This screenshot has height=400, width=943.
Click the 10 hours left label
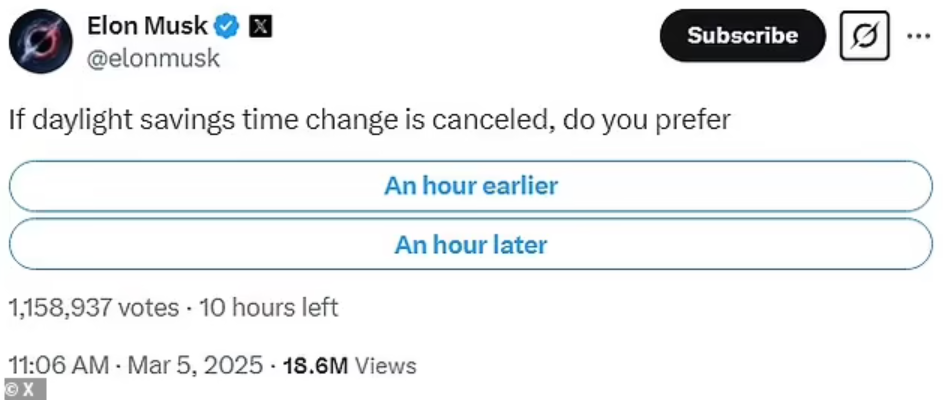[x=268, y=308]
